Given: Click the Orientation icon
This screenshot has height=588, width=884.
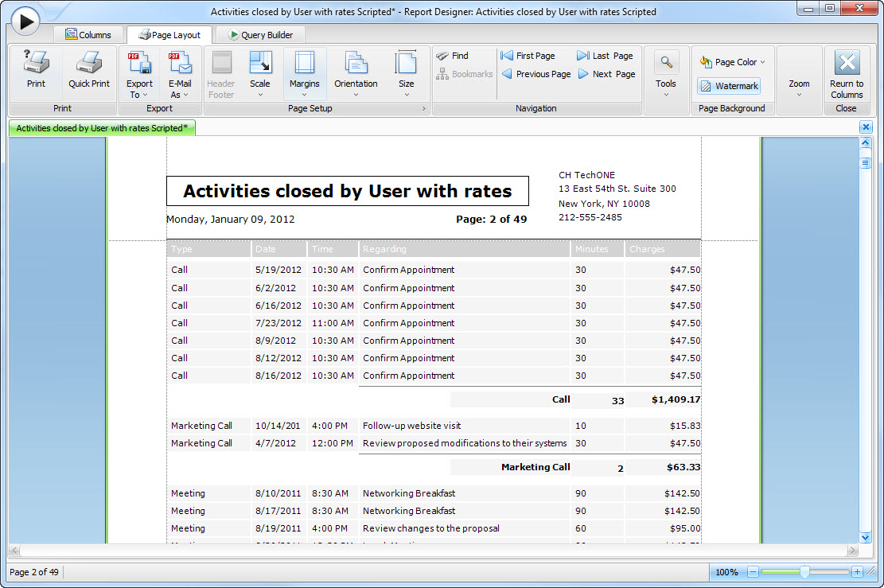Looking at the screenshot, I should 356,63.
